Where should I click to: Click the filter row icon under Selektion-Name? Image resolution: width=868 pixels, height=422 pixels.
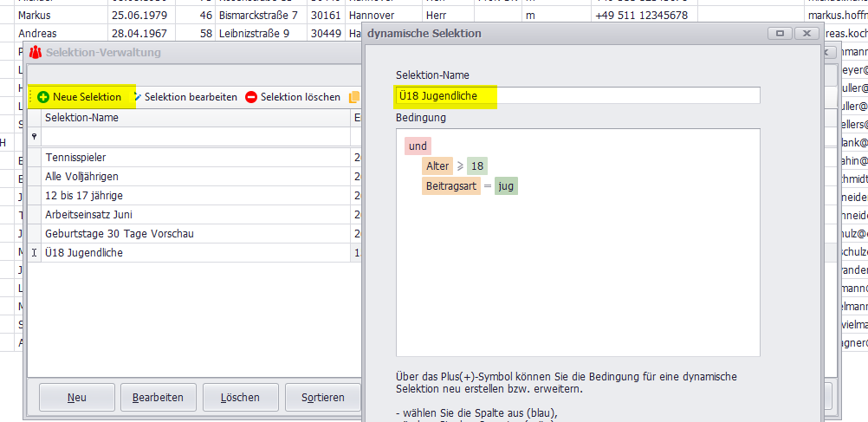pos(35,137)
